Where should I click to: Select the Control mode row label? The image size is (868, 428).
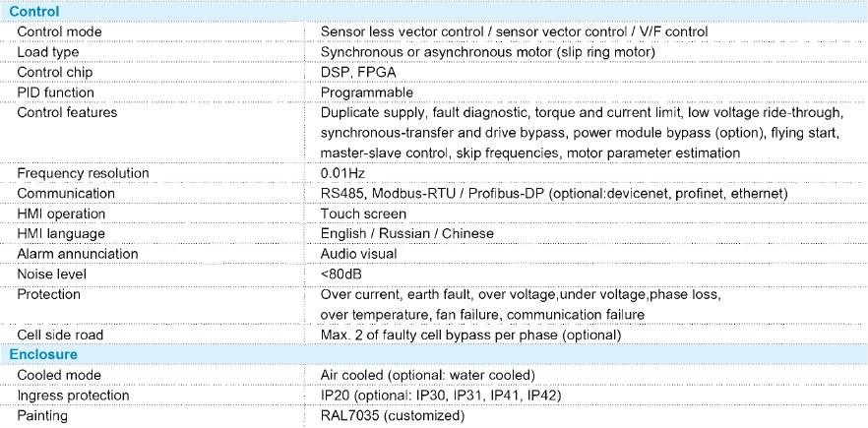(59, 31)
